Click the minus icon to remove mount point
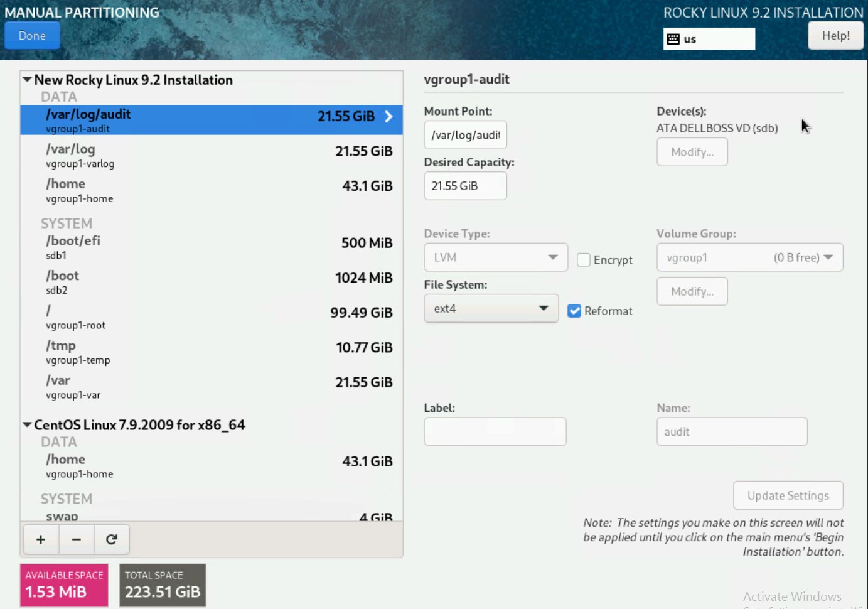The height and width of the screenshot is (609, 868). coord(77,539)
